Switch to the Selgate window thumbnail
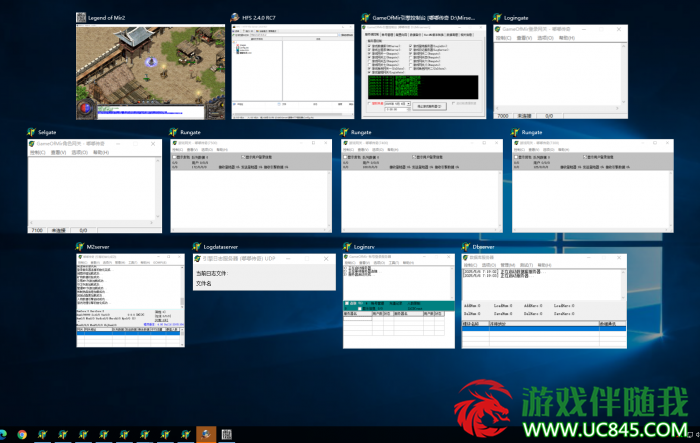 pos(95,186)
